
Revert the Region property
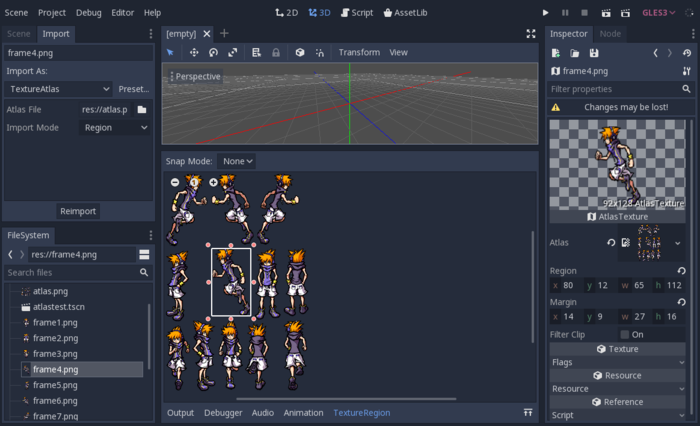click(681, 271)
